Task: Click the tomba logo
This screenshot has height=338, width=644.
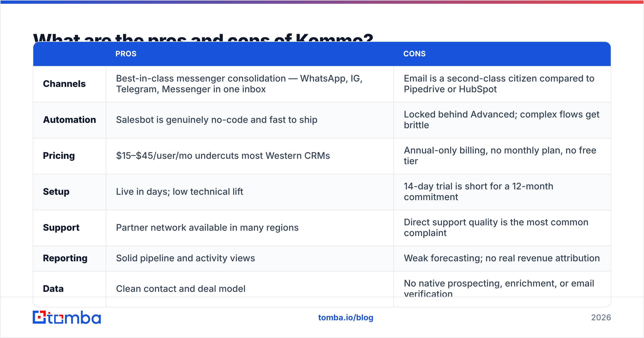Action: (x=67, y=317)
